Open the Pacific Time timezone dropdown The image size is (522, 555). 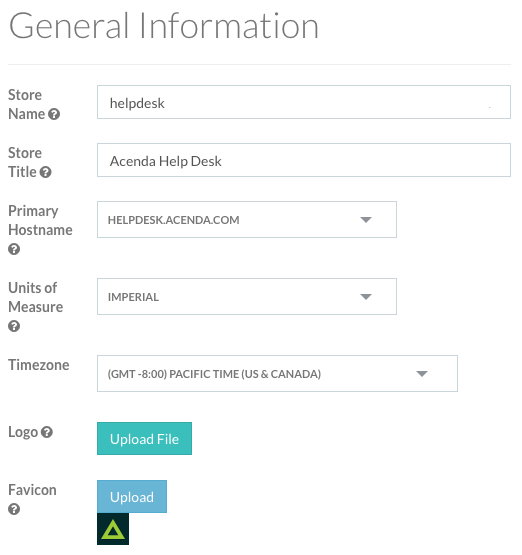(x=277, y=373)
